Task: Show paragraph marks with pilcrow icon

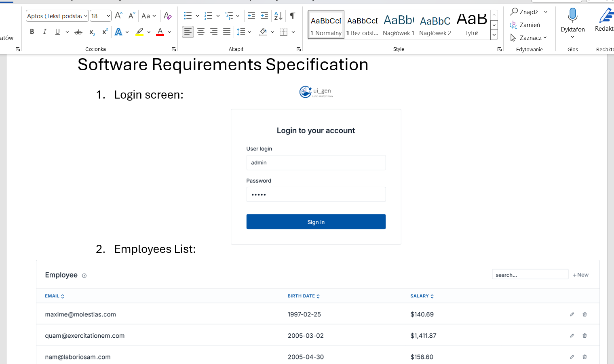Action: point(293,16)
